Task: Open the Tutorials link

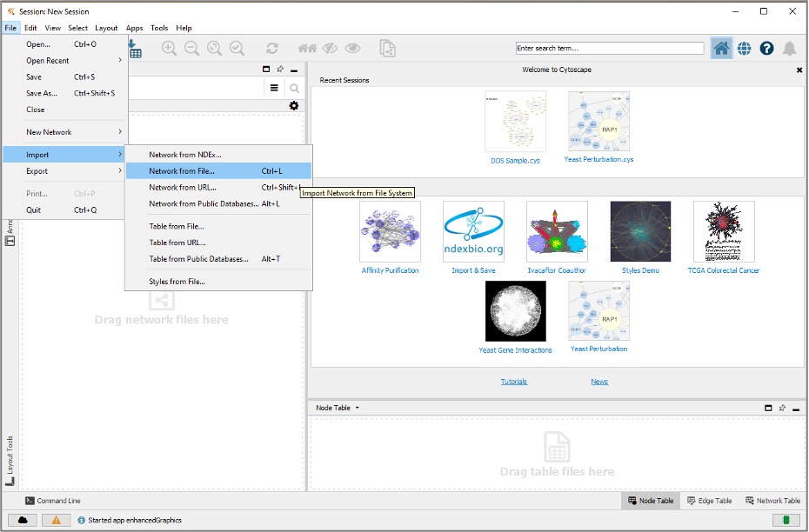Action: coord(514,382)
